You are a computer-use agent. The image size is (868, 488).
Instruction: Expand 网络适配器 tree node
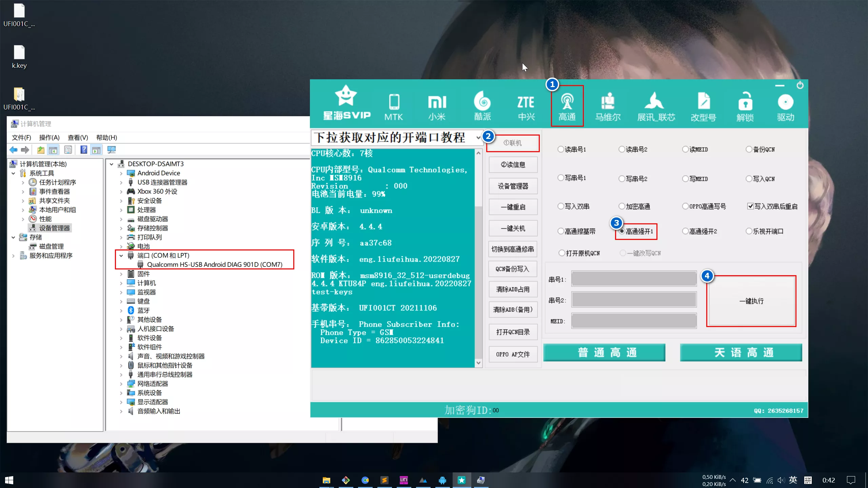coord(121,384)
